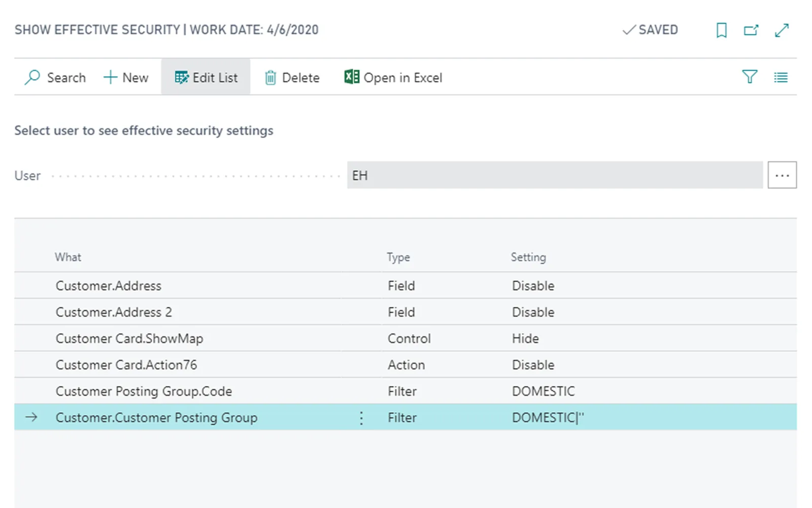
Task: Sort by the What column header
Action: point(68,257)
